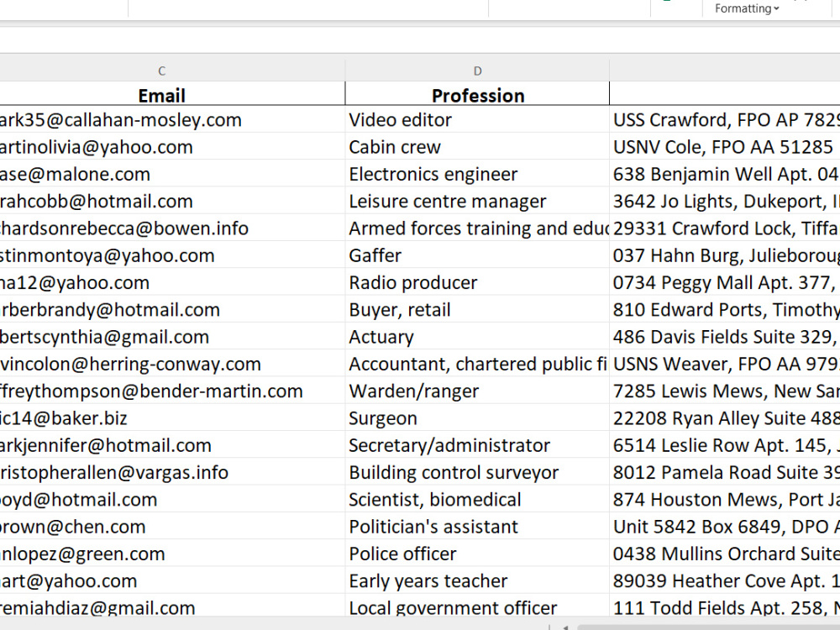This screenshot has height=630, width=840.
Task: Select the 8012 Pamela Road address cell
Action: pos(725,472)
